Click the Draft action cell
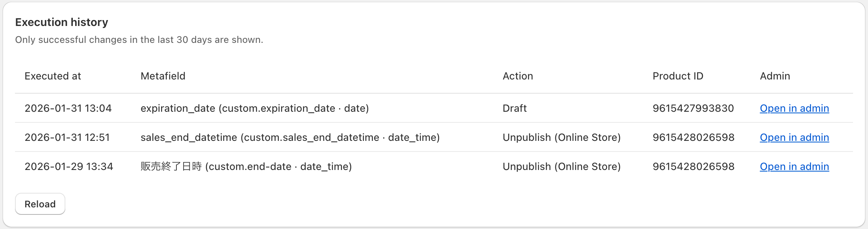This screenshot has width=868, height=229. pyautogui.click(x=514, y=108)
